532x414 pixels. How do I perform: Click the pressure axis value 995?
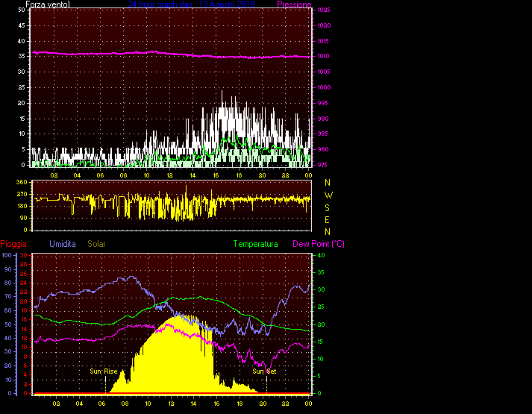322,103
